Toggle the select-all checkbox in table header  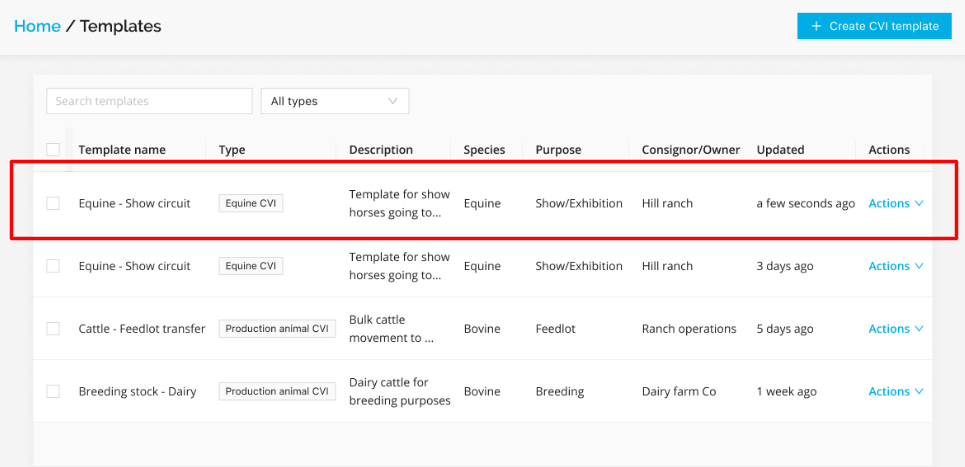click(x=53, y=150)
